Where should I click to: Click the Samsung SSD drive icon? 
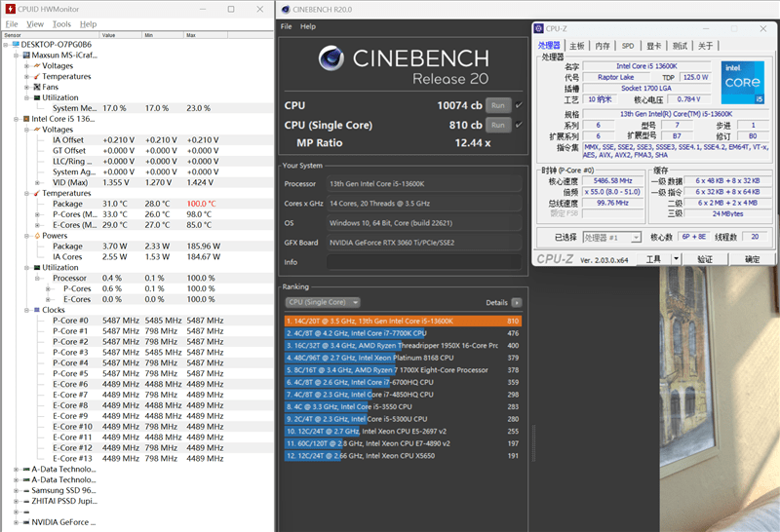pyautogui.click(x=26, y=490)
